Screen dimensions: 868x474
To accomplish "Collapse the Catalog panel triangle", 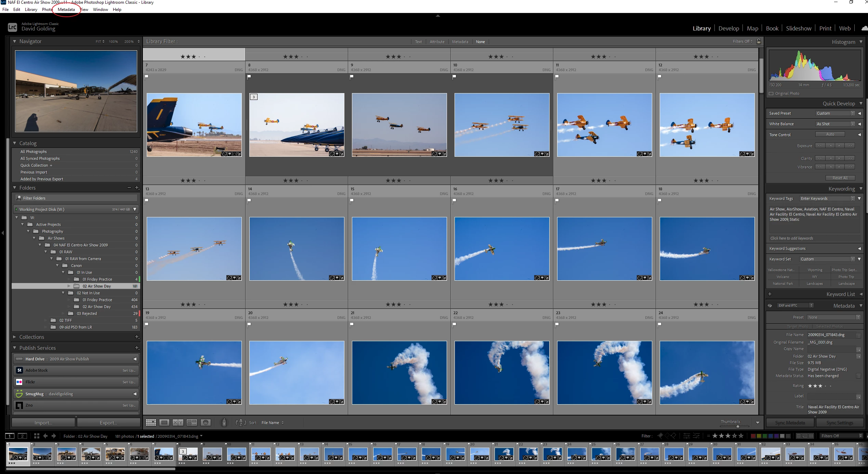I will point(15,143).
